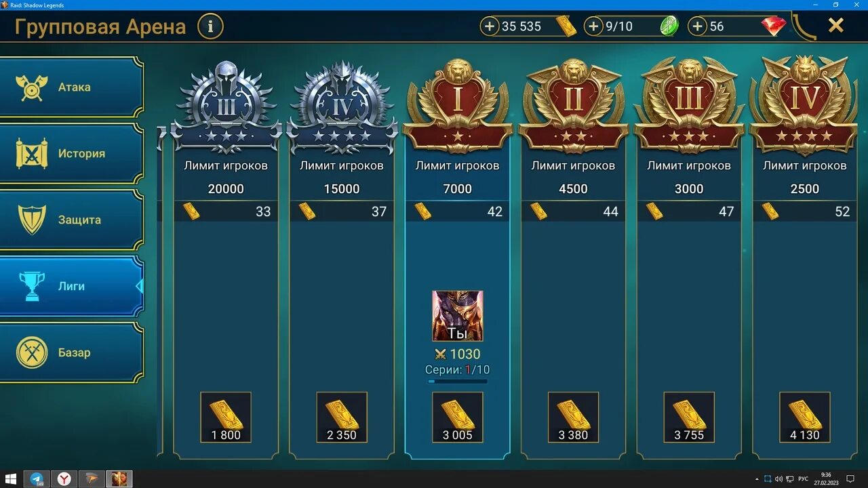The image size is (868, 488).
Task: Open the Защита tab
Action: (x=71, y=220)
